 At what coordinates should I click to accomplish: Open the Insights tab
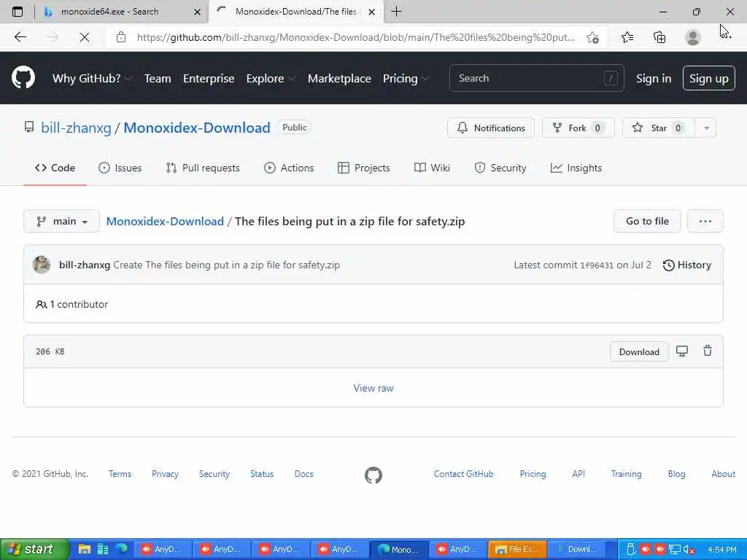[576, 168]
